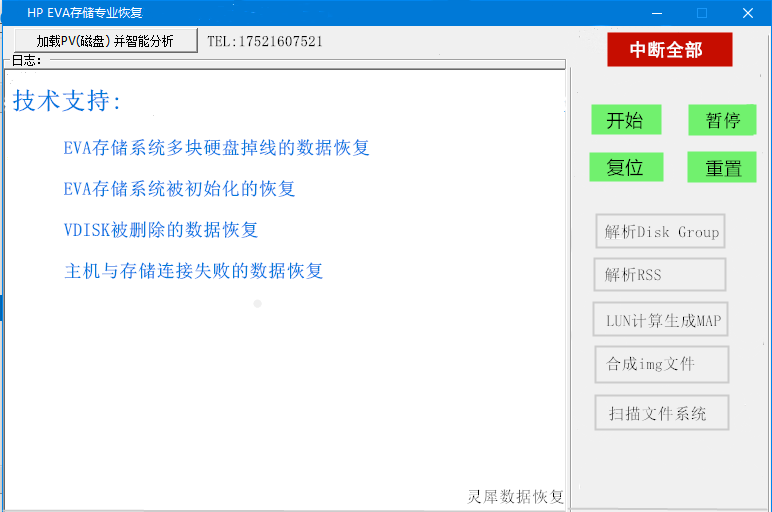Viewport: 772px width, 512px height.
Task: Click the line 主机与存储连接失败的数据恢复
Action: [x=193, y=271]
